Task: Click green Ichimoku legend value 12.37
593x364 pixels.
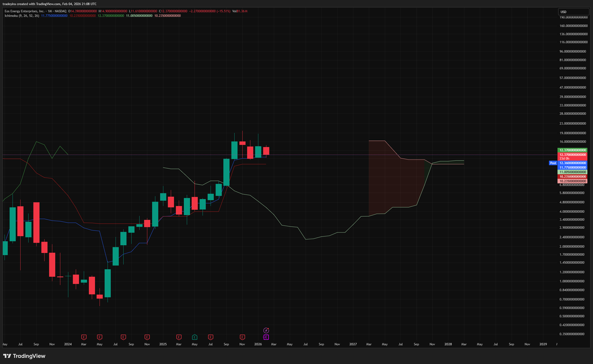Action: 111,16
